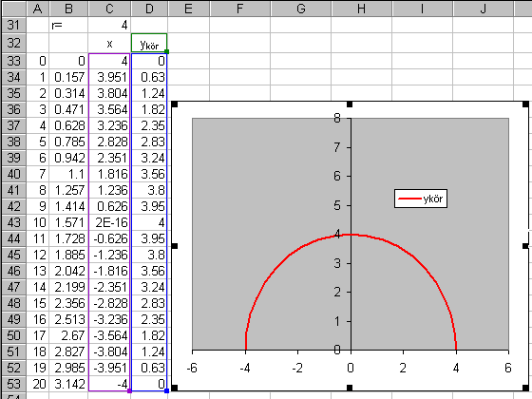The height and width of the screenshot is (399, 532).
Task: Select the ykör chart legend box
Action: pyautogui.click(x=421, y=199)
